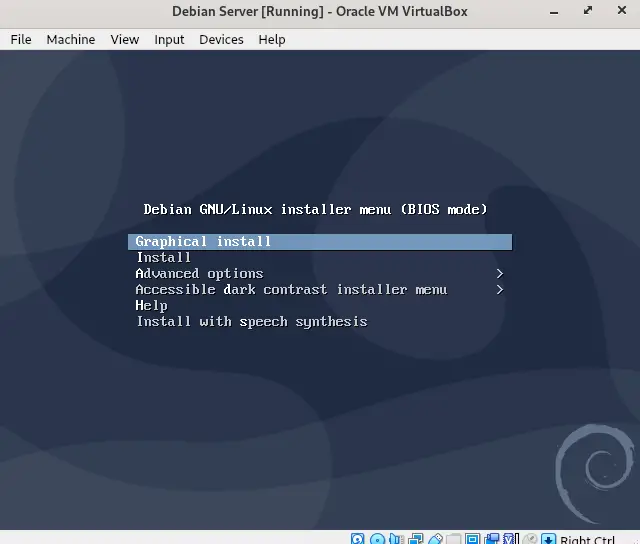Screen dimensions: 640x544
Task: Select Install with speech synthesis
Action: 251,322
